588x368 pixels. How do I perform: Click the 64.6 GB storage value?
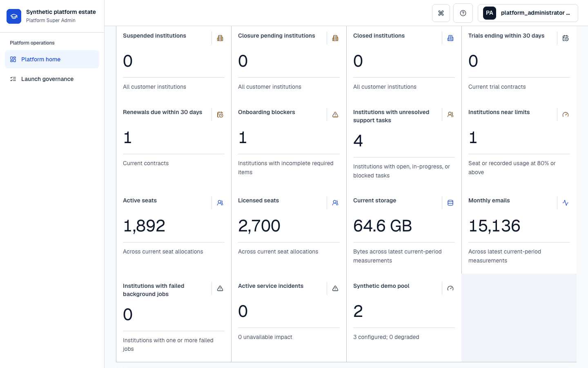[383, 226]
